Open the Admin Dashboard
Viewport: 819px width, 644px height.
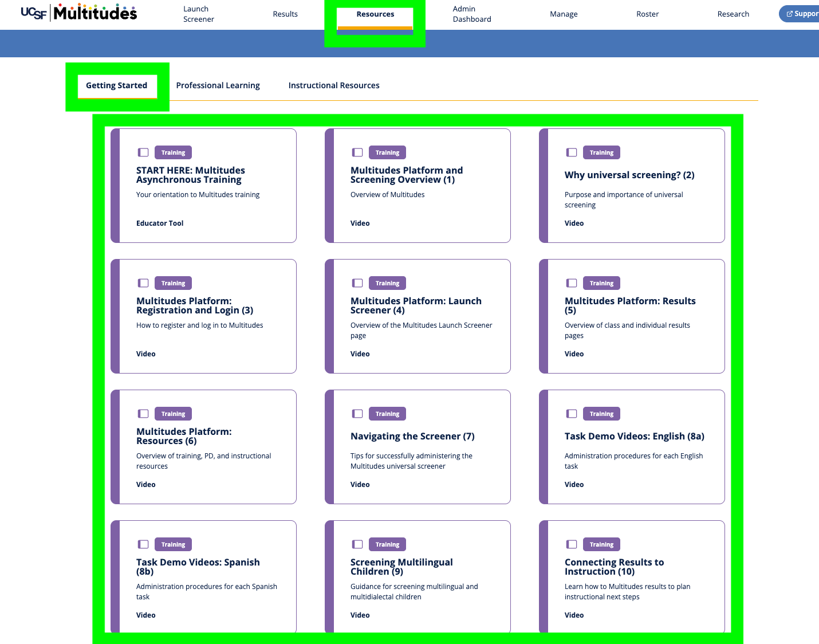[472, 14]
